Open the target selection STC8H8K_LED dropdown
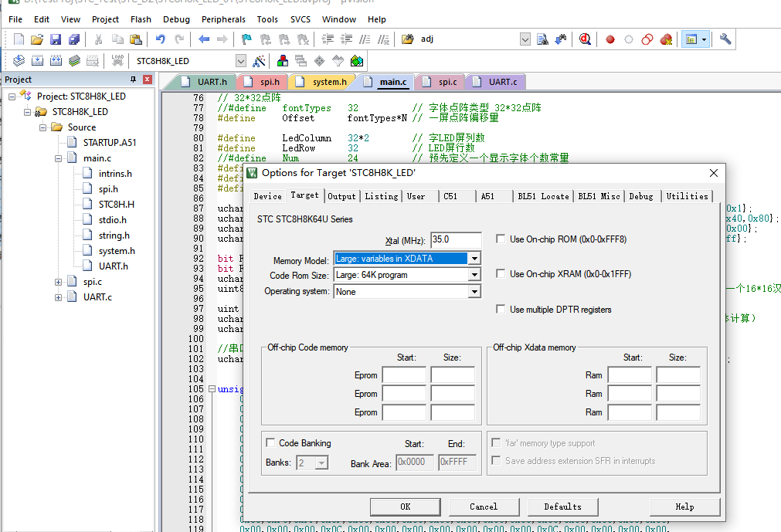This screenshot has width=781, height=532. tap(240, 61)
